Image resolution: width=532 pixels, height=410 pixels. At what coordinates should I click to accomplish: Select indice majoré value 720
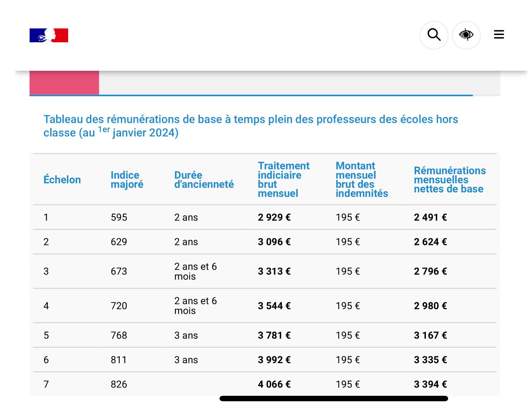tap(119, 306)
